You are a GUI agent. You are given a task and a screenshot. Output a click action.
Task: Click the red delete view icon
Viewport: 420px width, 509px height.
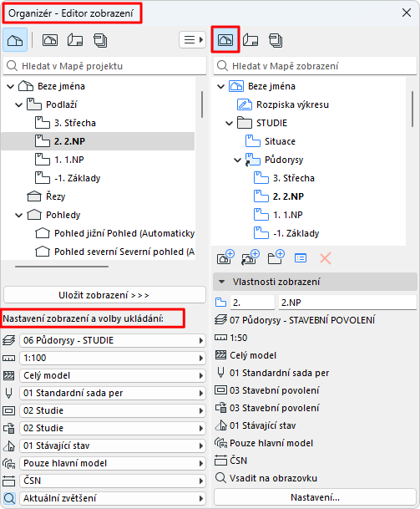click(x=326, y=258)
